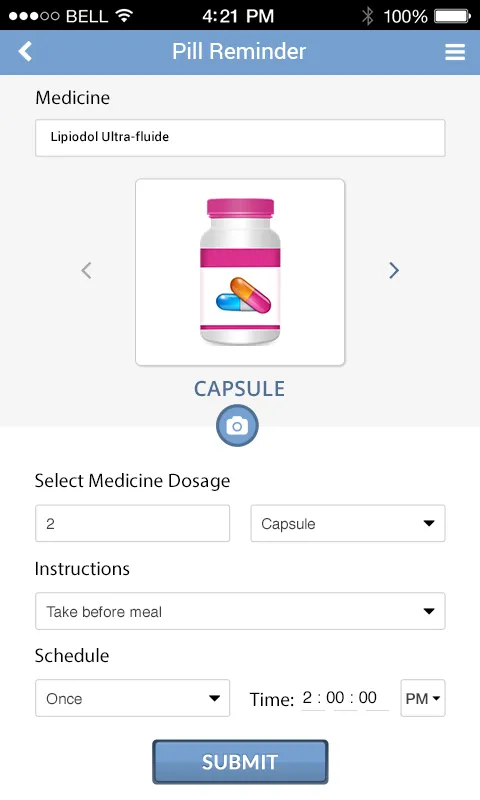Viewport: 480px width, 800px height.
Task: Open the Capsule dosage unit dropdown
Action: pyautogui.click(x=348, y=523)
